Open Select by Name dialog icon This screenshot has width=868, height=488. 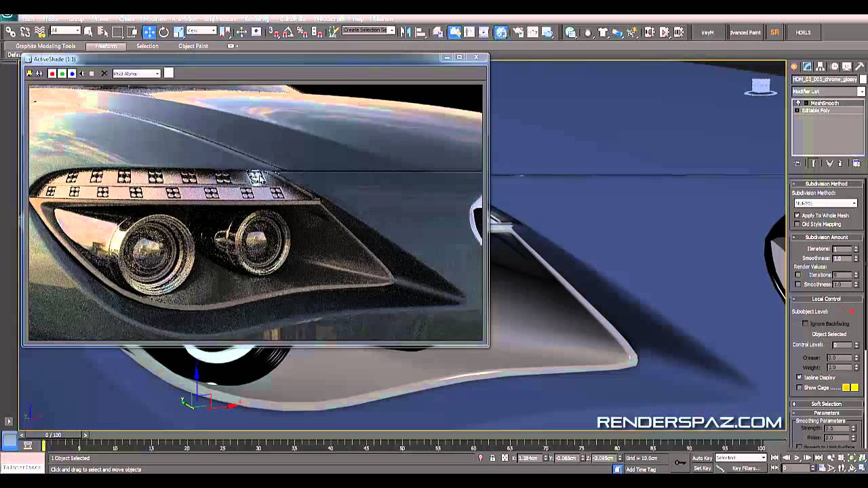coord(103,32)
